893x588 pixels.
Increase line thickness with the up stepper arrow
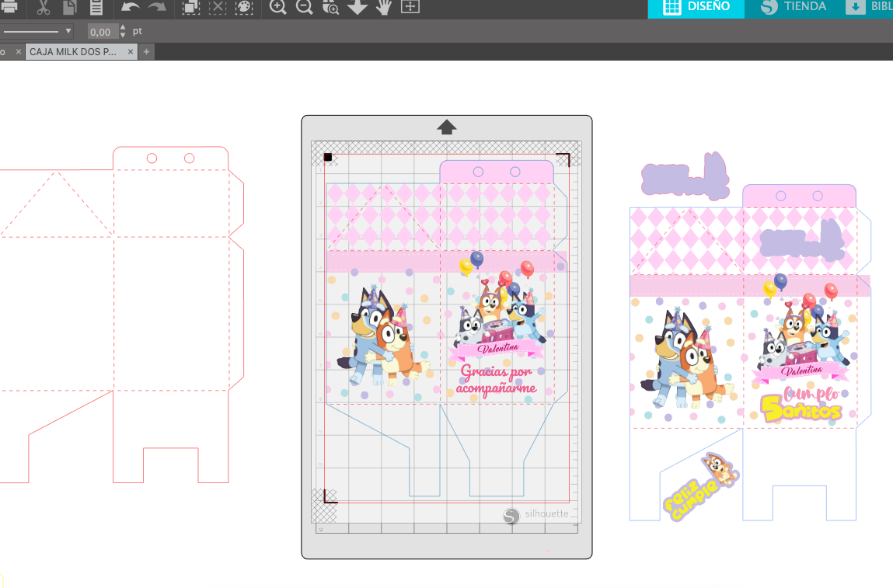(123, 27)
